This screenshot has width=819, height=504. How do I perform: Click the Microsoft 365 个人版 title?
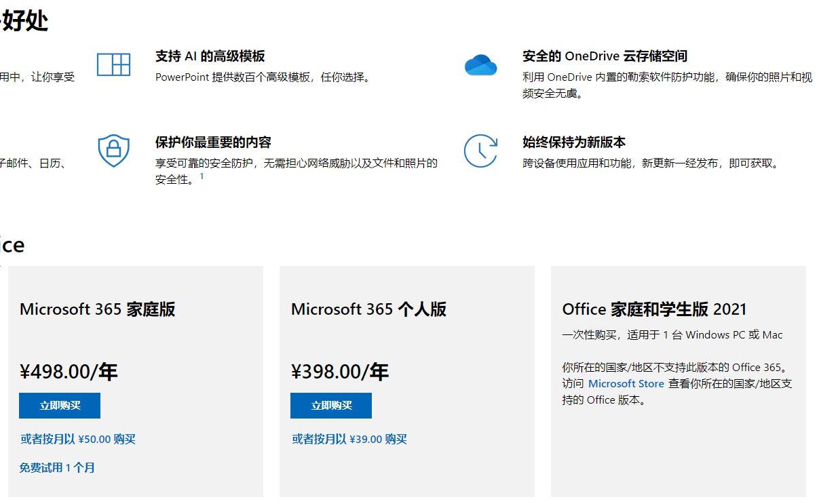click(369, 309)
